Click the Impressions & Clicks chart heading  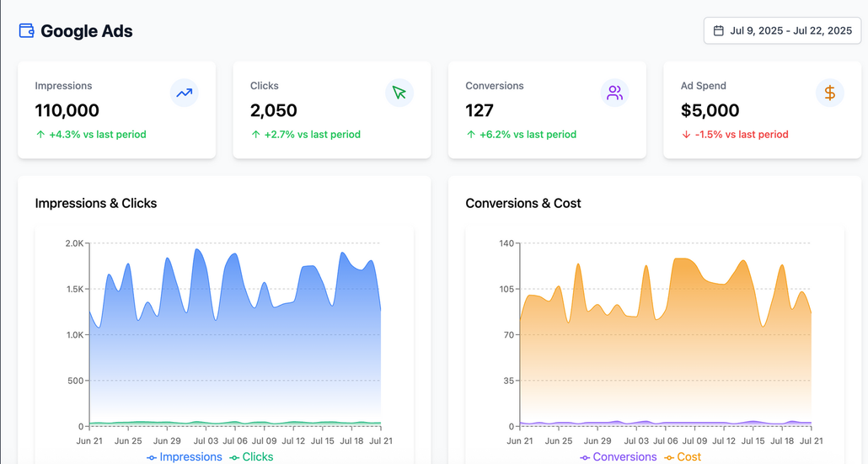(96, 204)
